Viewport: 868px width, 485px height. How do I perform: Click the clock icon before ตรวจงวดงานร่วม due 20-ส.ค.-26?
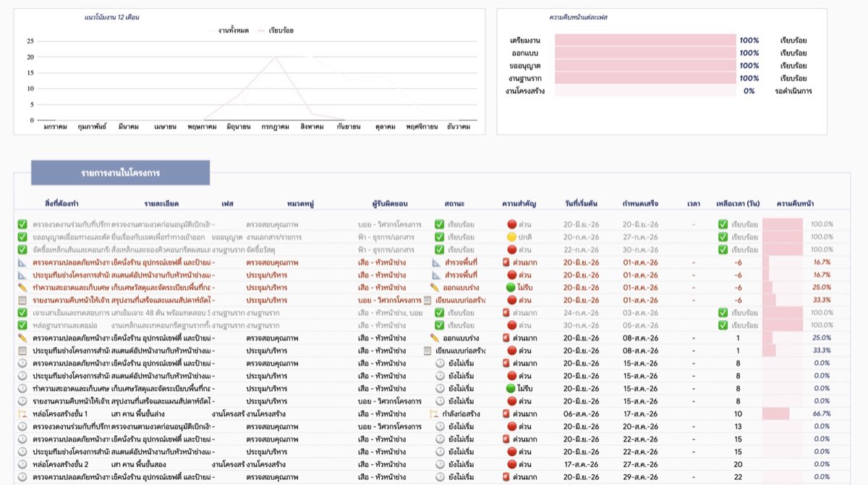22,426
